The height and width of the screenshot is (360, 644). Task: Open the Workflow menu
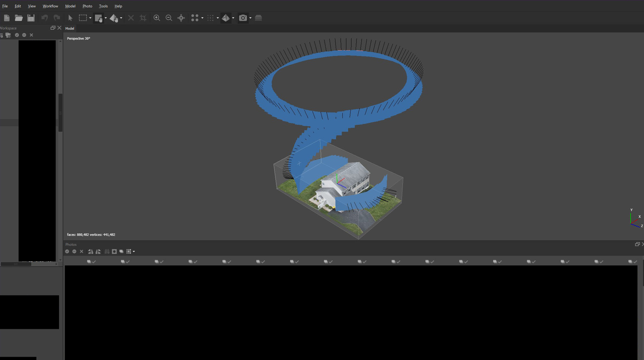[50, 6]
